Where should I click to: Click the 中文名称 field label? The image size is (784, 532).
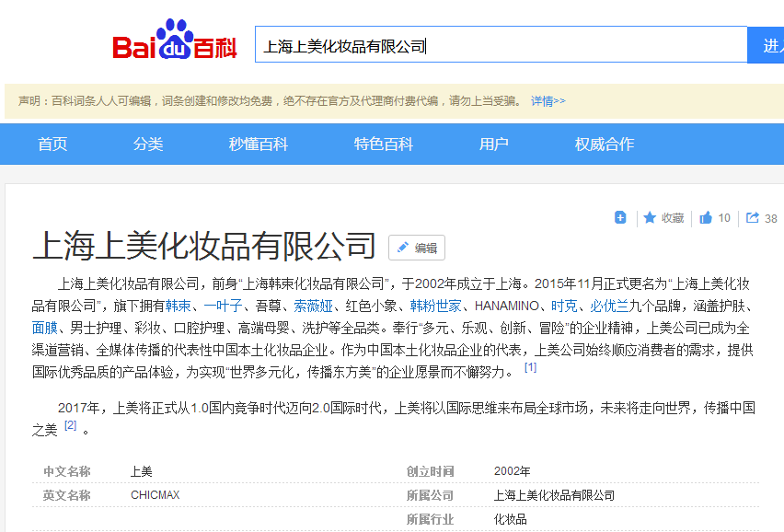(67, 471)
